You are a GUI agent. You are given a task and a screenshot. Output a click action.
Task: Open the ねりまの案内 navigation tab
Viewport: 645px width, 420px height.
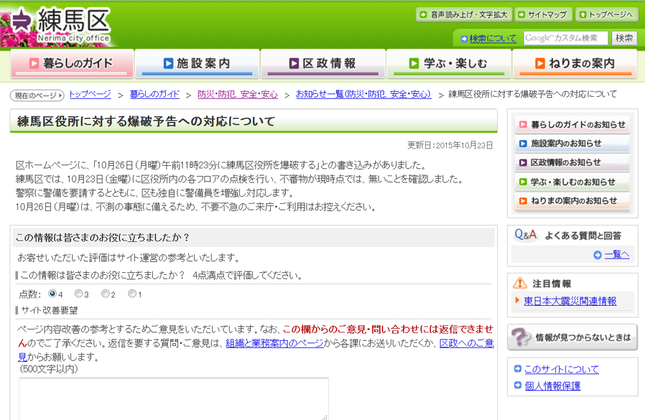pyautogui.click(x=574, y=63)
